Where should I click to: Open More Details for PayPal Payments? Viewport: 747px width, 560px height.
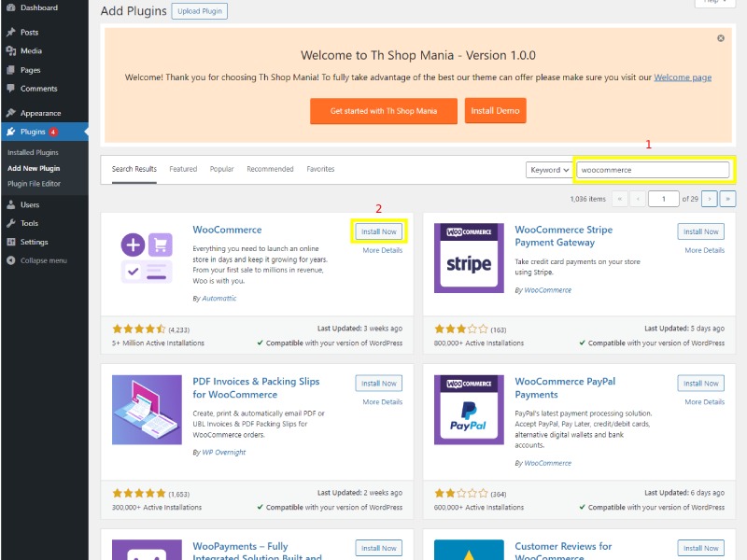coord(705,402)
